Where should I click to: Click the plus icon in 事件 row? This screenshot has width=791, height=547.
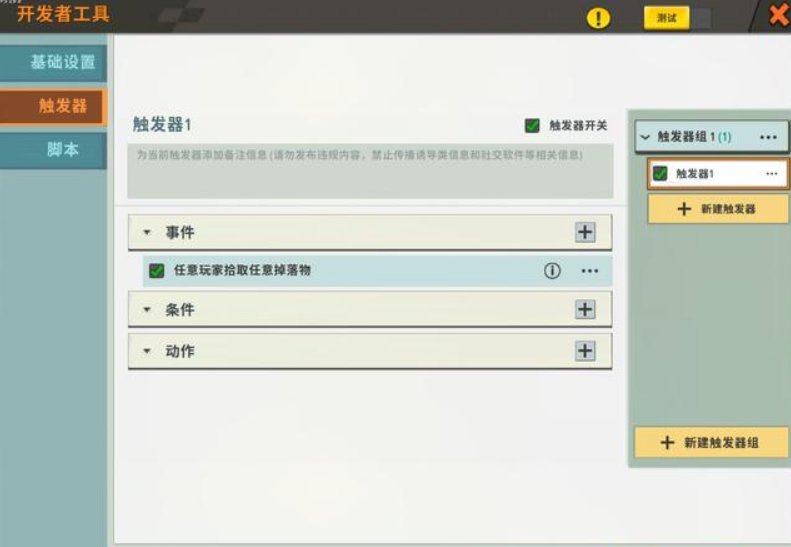[585, 232]
